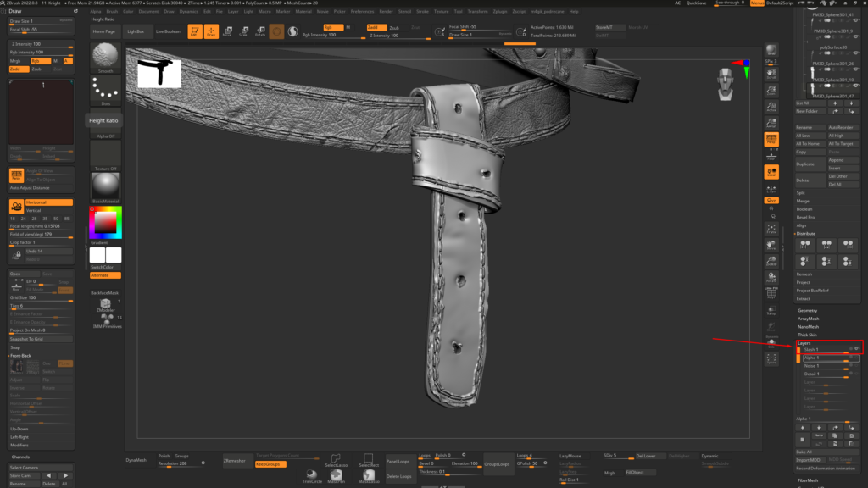Activate the Edit mode icon
The image size is (868, 488).
pyautogui.click(x=194, y=31)
